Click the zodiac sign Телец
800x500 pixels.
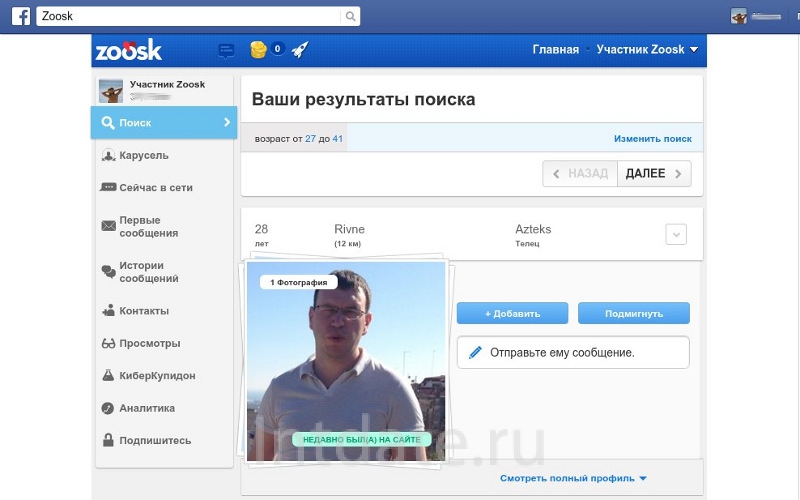pyautogui.click(x=527, y=244)
